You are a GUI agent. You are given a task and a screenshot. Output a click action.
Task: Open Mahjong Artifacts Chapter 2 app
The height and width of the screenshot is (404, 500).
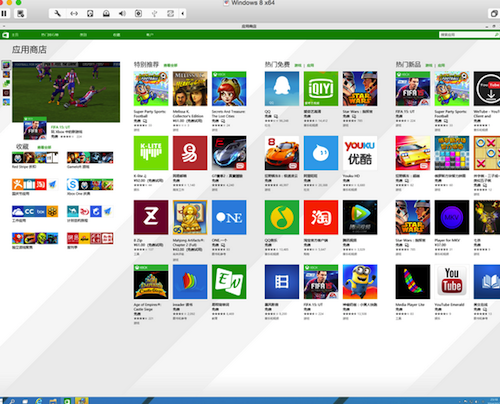190,217
